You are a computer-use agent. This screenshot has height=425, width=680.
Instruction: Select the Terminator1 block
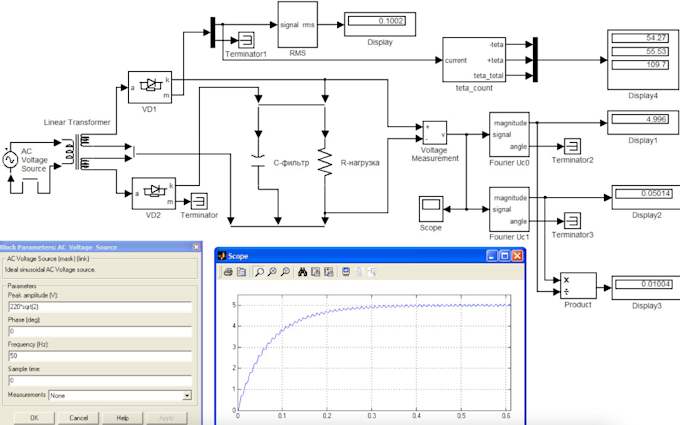coord(246,40)
